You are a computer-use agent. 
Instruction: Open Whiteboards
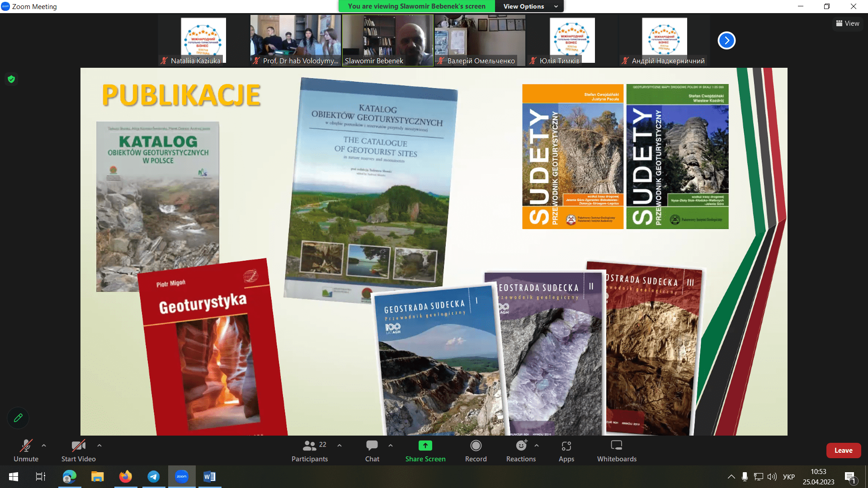(x=616, y=446)
